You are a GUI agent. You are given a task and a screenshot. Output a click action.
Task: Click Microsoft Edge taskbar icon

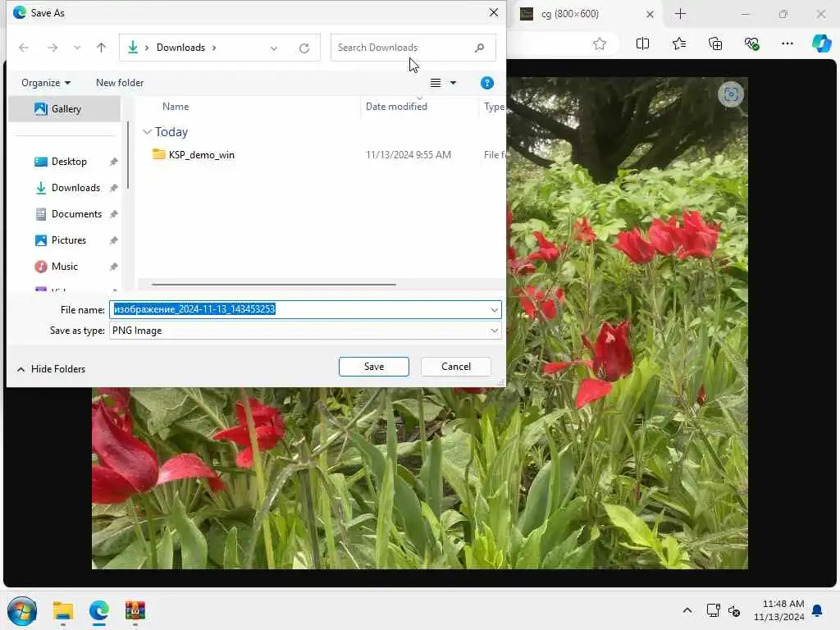99,610
